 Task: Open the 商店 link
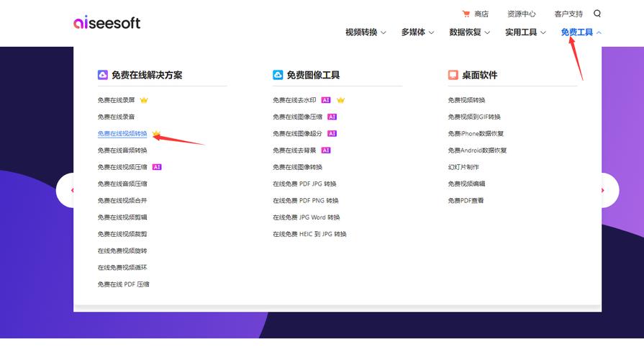(x=481, y=14)
